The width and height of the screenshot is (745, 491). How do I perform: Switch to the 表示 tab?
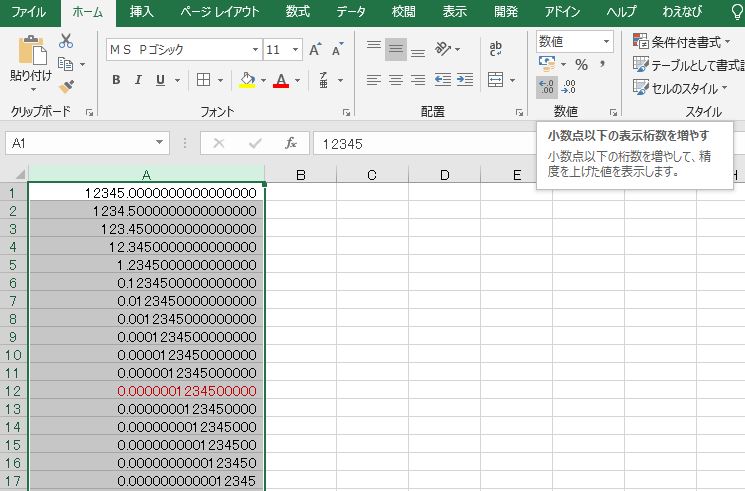click(x=455, y=11)
